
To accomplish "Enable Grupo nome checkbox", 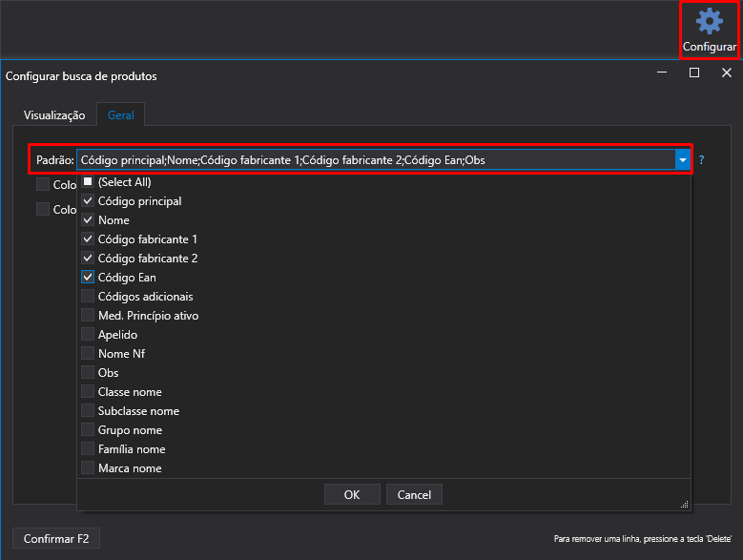I will 88,429.
